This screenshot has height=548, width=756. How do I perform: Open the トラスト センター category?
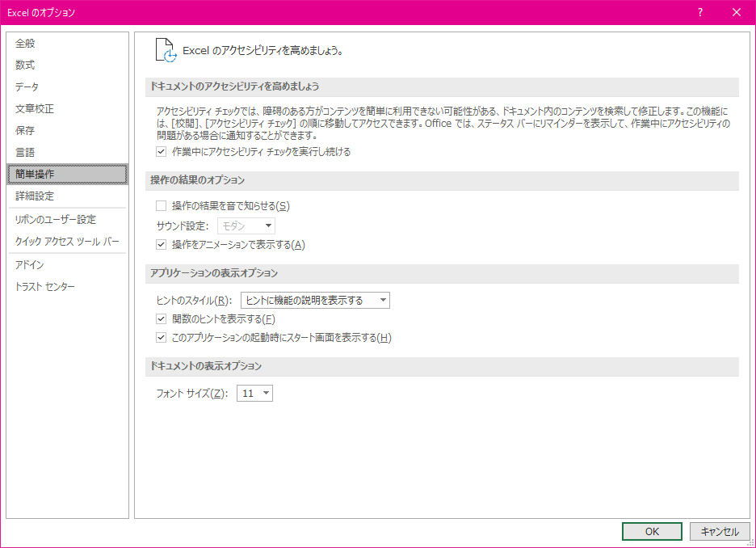pyautogui.click(x=68, y=287)
